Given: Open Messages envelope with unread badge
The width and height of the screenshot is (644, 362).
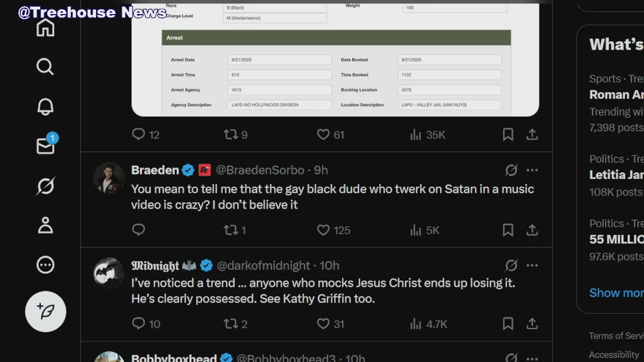Looking at the screenshot, I should click(x=46, y=145).
